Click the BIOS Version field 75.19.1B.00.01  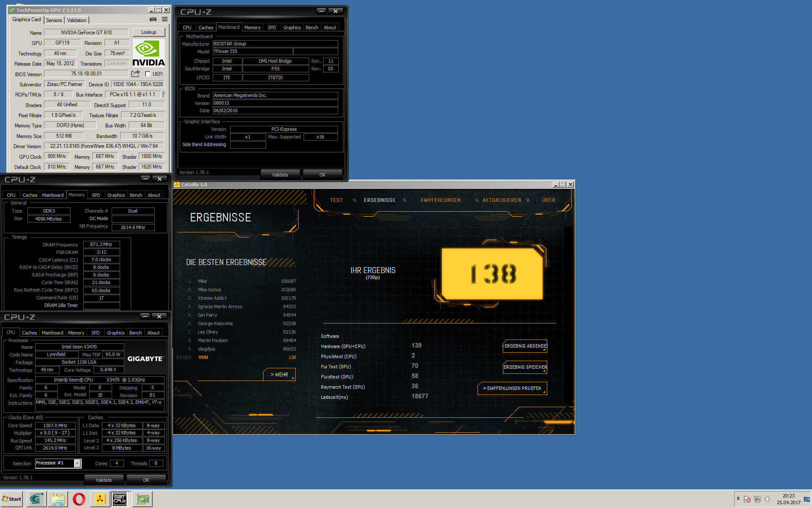[x=86, y=74]
